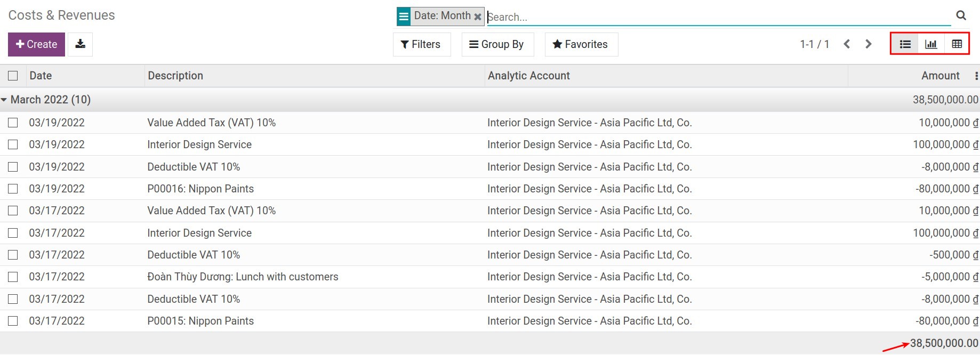The height and width of the screenshot is (355, 980).
Task: Collapse the March 2022 (10) group
Action: (x=45, y=100)
